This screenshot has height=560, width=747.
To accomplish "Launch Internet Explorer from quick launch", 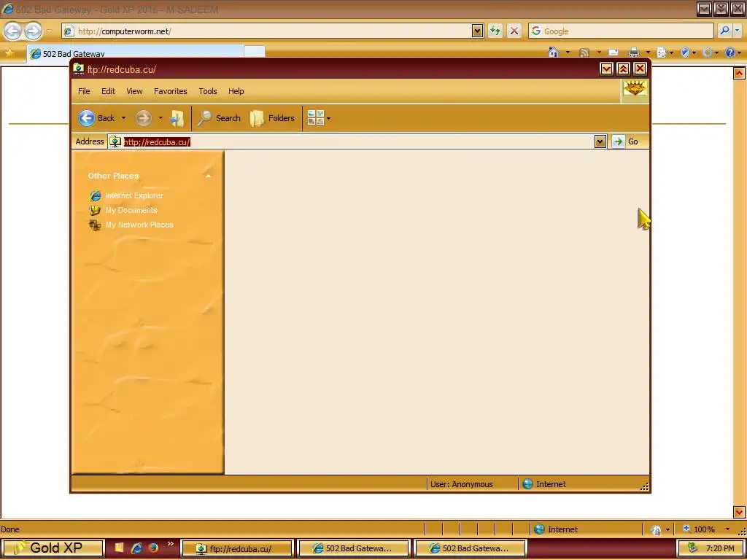I will point(136,548).
